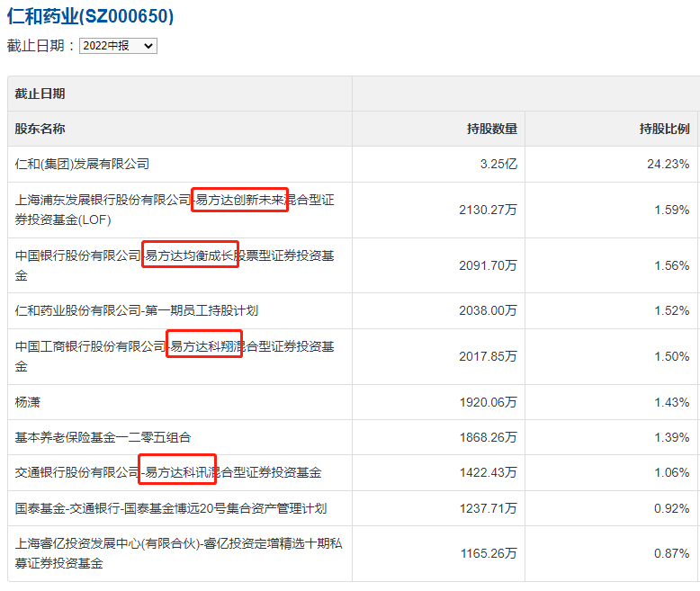Click the 2130.27万 holding value

click(488, 210)
